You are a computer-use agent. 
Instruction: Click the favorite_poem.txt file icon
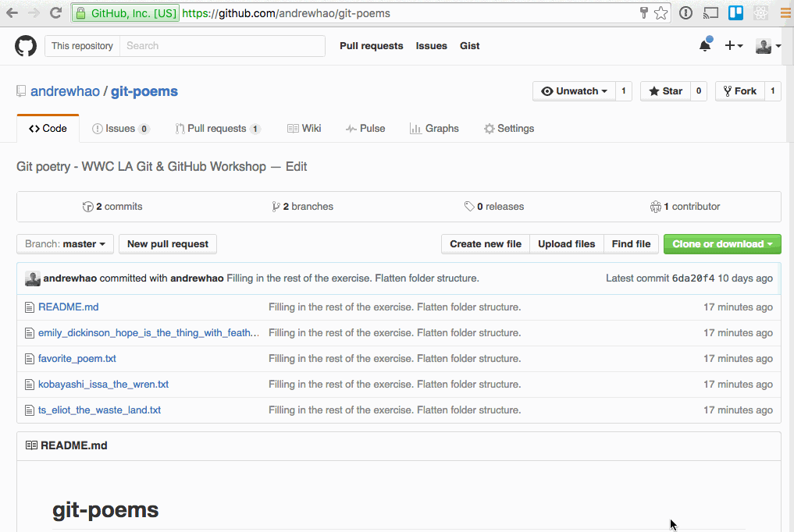[30, 359]
